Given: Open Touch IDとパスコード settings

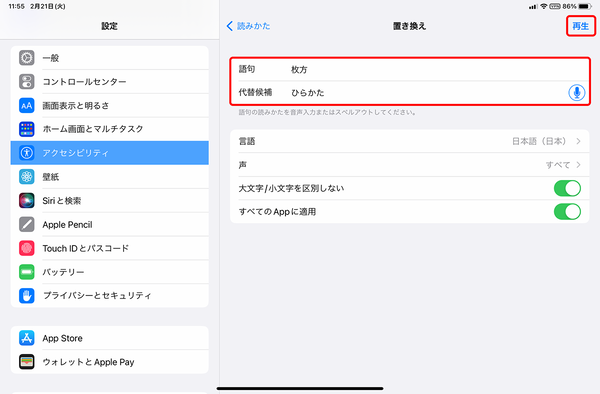Looking at the screenshot, I should coord(109,248).
